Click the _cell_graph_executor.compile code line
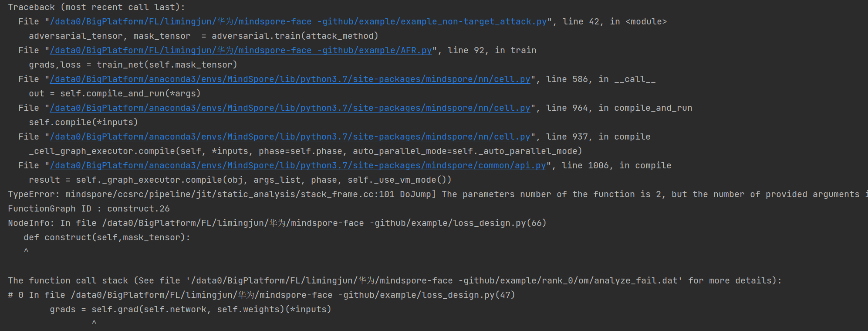Viewport: 868px width, 331px height. [305, 151]
